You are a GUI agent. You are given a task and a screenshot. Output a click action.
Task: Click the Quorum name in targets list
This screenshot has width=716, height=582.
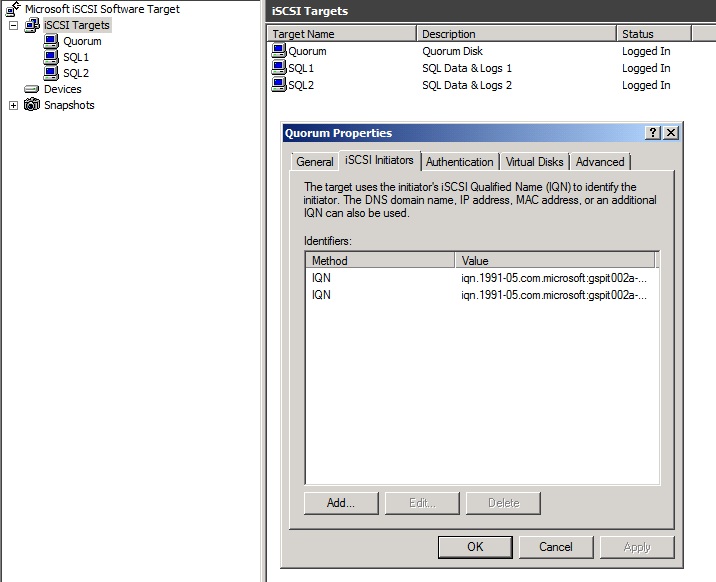coord(307,51)
